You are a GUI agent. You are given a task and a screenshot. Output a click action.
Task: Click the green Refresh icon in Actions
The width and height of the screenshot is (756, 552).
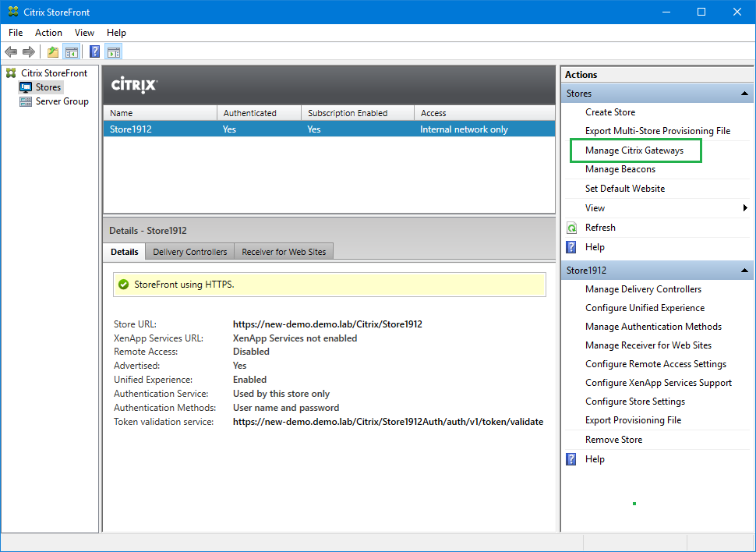[x=571, y=228]
